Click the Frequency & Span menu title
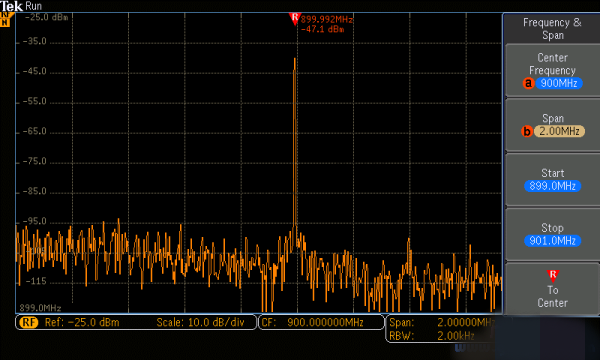Image resolution: width=600 pixels, height=360 pixels. pos(552,29)
